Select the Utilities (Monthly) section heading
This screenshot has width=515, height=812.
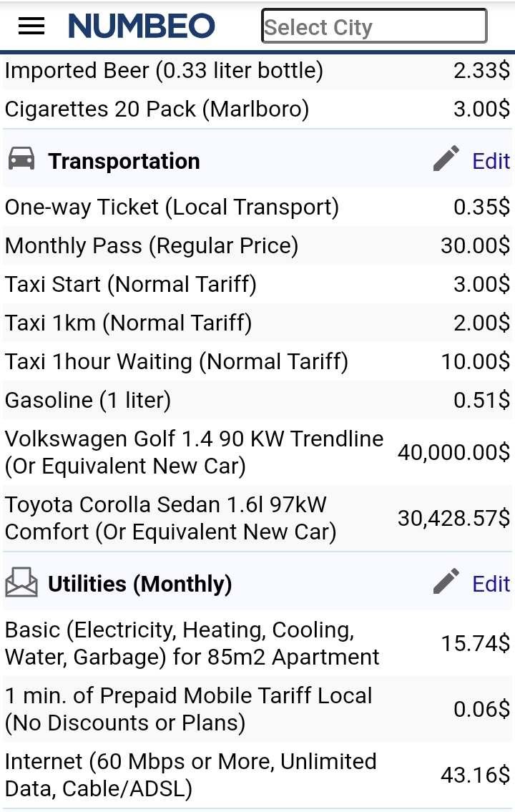tap(139, 584)
